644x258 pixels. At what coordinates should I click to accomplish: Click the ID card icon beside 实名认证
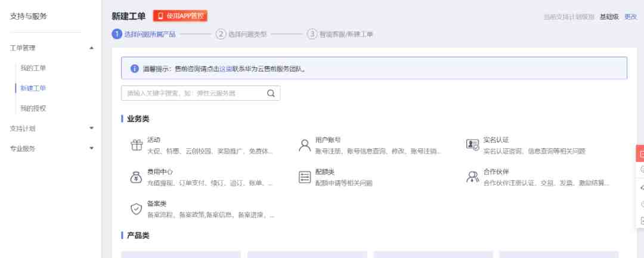point(473,144)
